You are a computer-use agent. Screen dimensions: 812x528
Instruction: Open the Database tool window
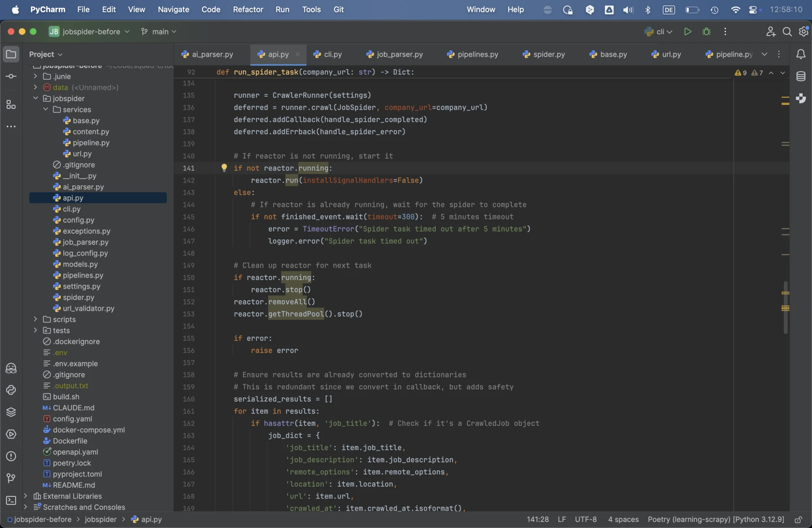point(801,77)
